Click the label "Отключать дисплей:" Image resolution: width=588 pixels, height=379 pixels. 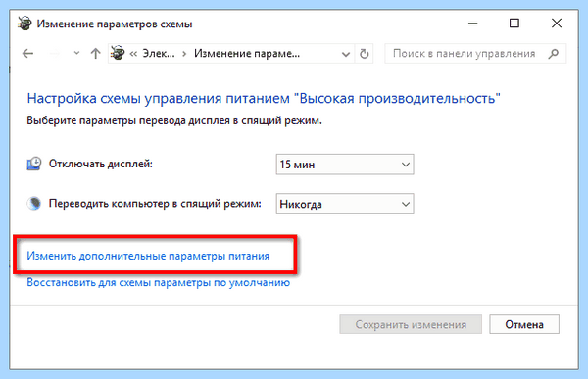(101, 164)
